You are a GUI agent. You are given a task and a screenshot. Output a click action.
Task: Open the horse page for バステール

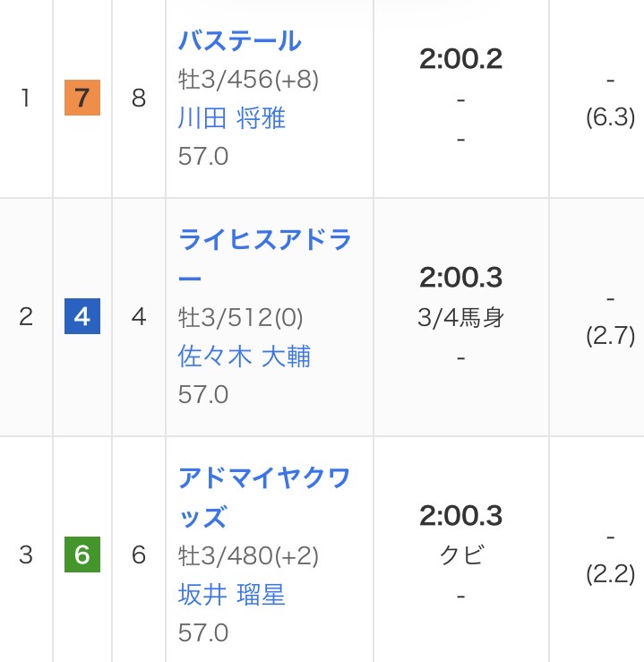click(x=239, y=41)
